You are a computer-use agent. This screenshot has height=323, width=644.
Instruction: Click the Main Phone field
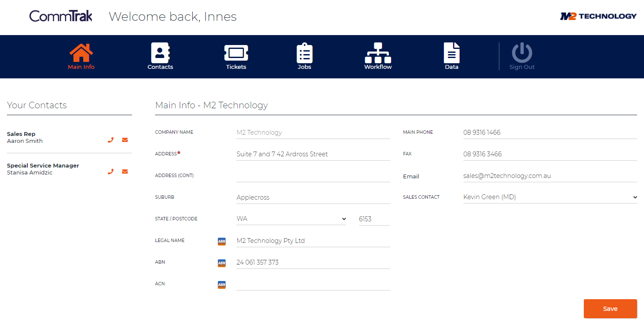click(550, 132)
